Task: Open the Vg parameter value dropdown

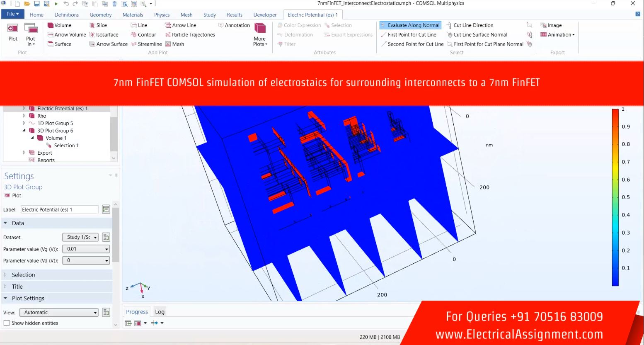Action: (86, 249)
